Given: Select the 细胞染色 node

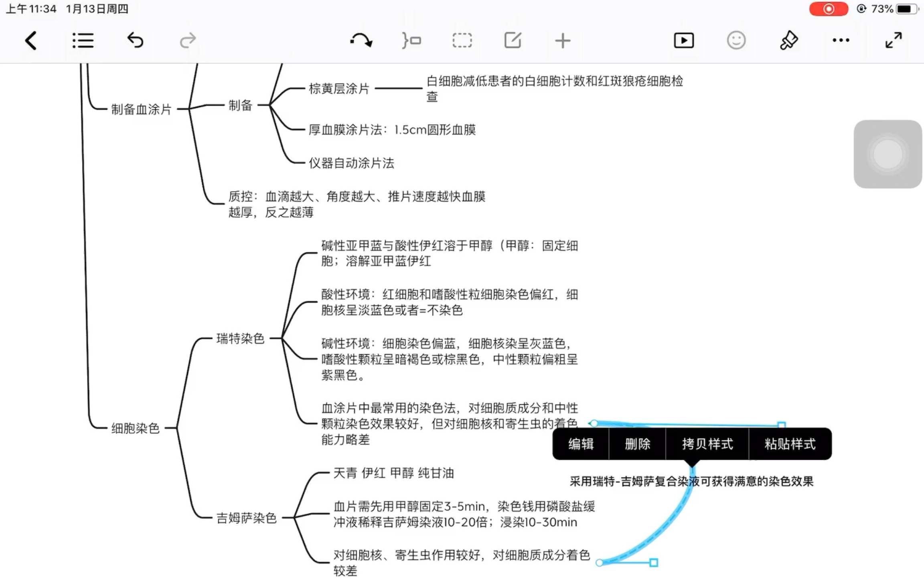Looking at the screenshot, I should pyautogui.click(x=135, y=428).
